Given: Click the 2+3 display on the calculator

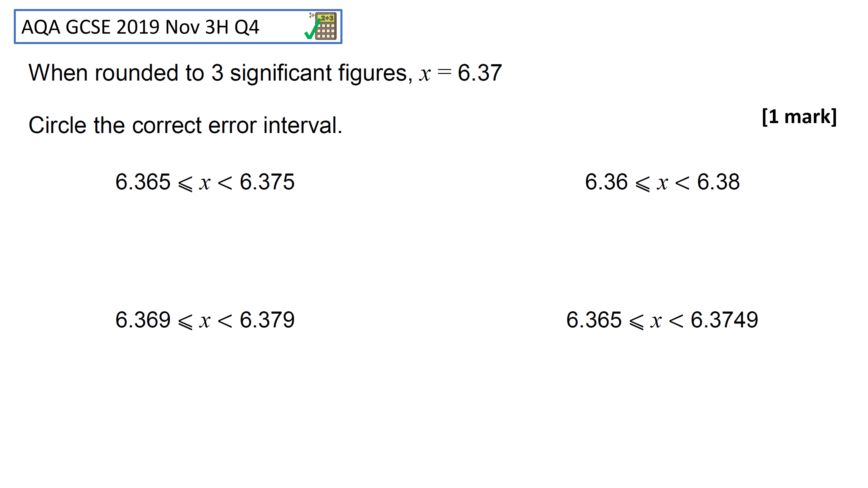Looking at the screenshot, I should point(326,18).
